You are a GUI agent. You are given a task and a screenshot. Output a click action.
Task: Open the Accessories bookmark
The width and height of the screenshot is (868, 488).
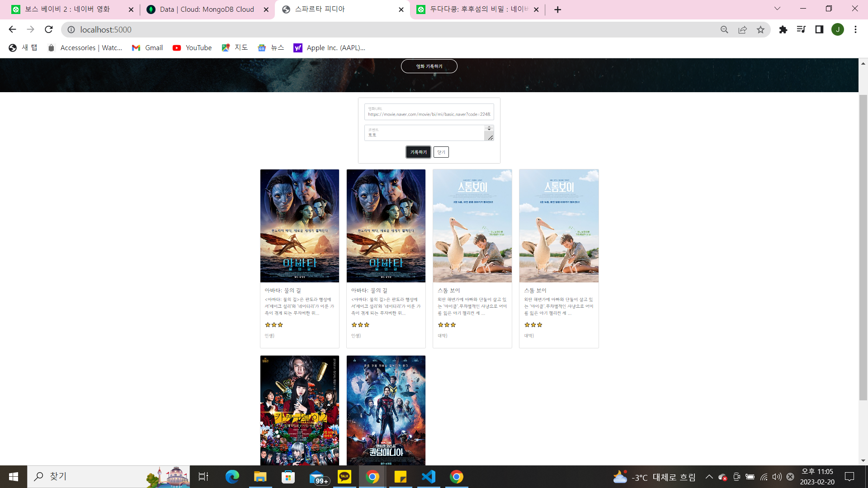[85, 47]
